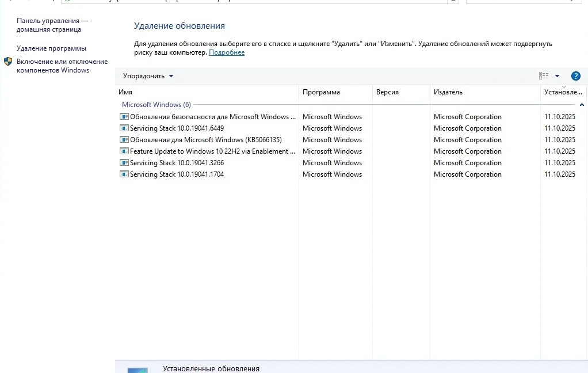588x373 pixels.
Task: Click icon of Servicing Stack 10.0.19041.1704
Action: click(124, 174)
